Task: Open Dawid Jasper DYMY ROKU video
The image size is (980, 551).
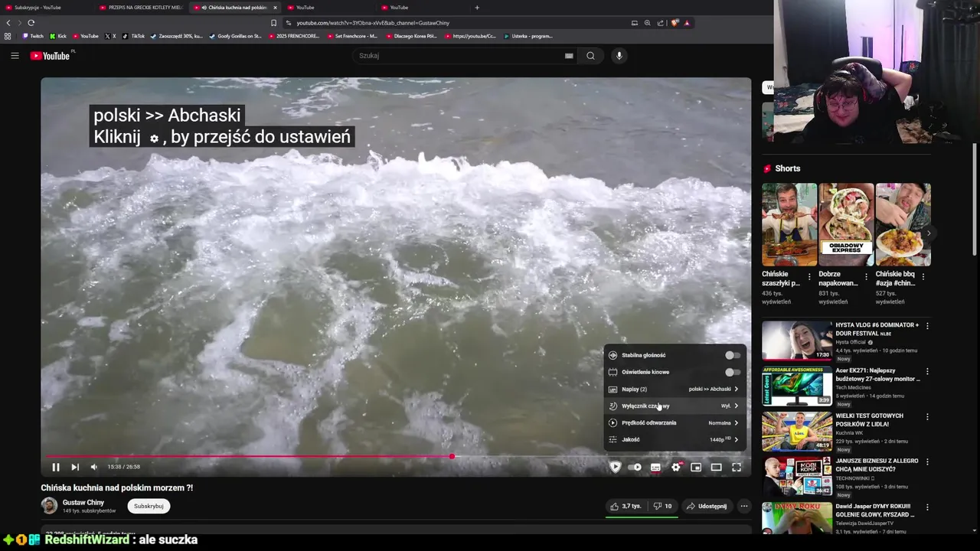Action: click(x=797, y=517)
